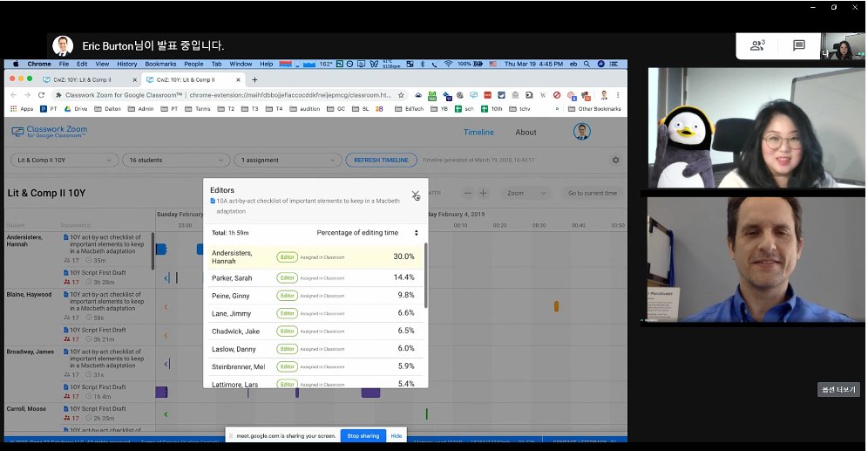
Task: Click the Bluetooth icon in the menu bar
Action: pos(423,64)
